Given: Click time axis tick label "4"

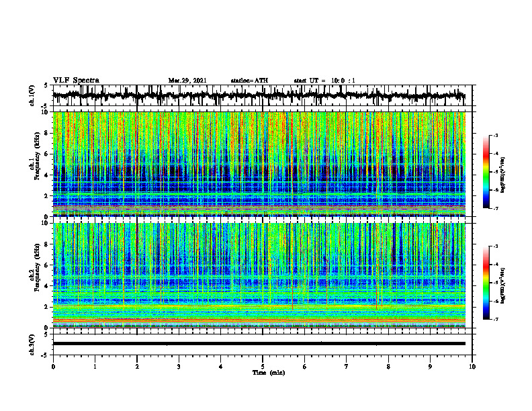Looking at the screenshot, I should pyautogui.click(x=221, y=367).
